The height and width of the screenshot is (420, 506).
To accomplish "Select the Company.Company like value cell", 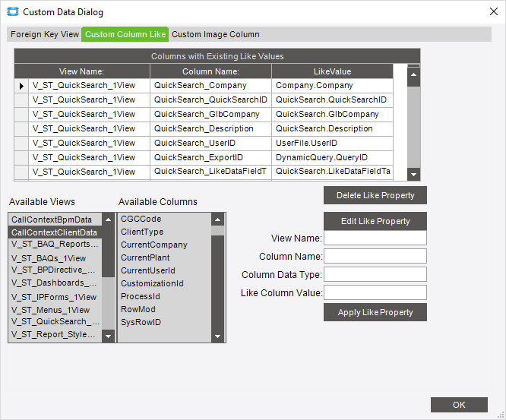I will coord(332,86).
